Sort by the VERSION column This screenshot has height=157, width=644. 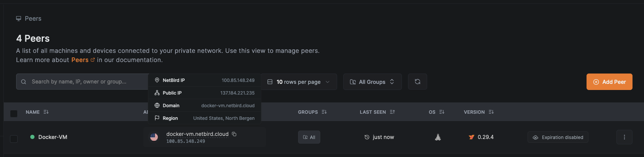tap(478, 112)
